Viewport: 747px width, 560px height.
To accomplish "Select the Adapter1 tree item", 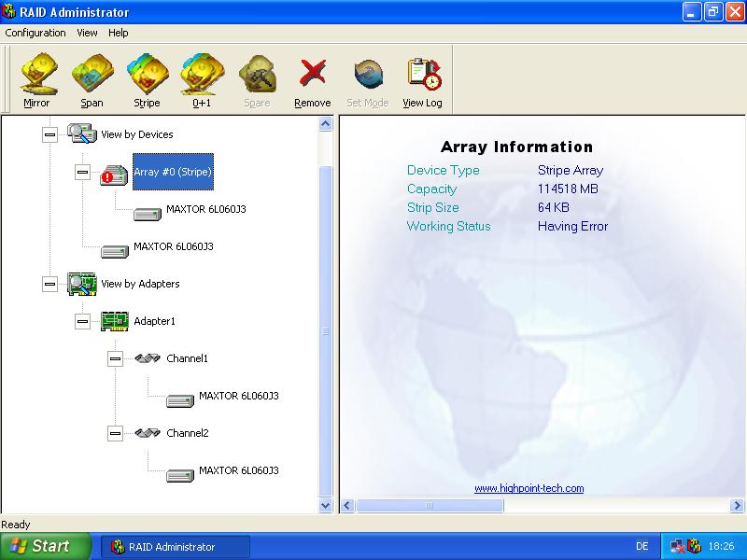I will click(154, 321).
